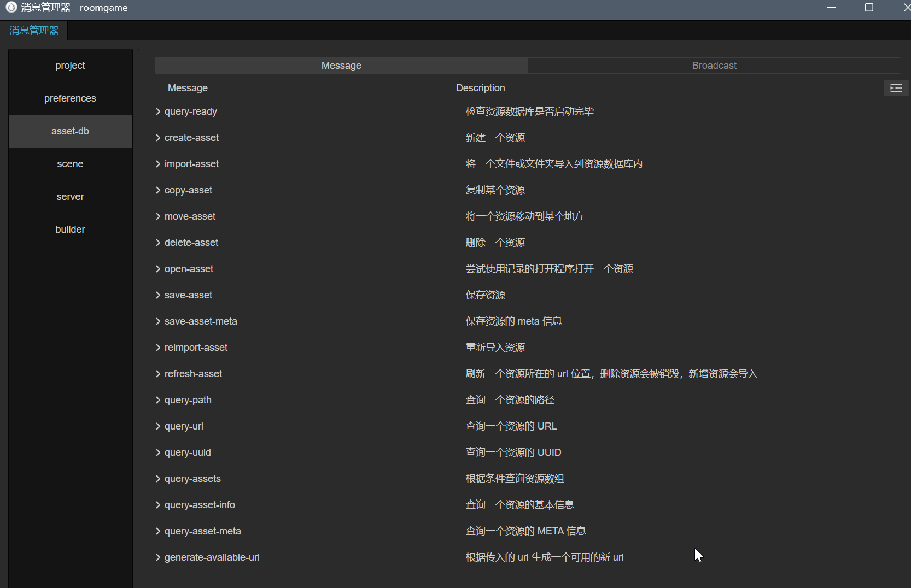This screenshot has height=588, width=911.
Task: Click the Description column header
Action: click(480, 88)
